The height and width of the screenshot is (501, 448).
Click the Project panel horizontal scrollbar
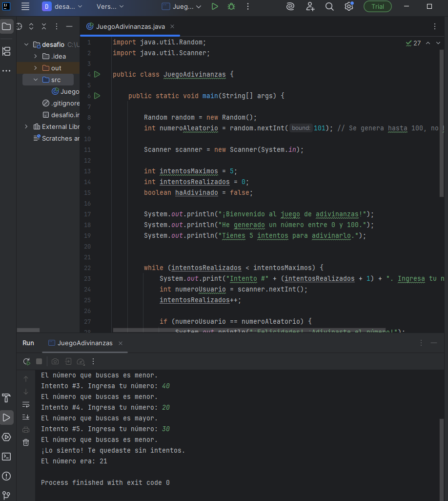tap(28, 330)
